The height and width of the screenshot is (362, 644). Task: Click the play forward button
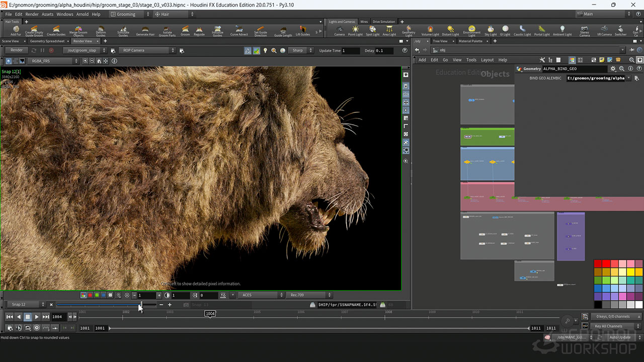(x=37, y=317)
